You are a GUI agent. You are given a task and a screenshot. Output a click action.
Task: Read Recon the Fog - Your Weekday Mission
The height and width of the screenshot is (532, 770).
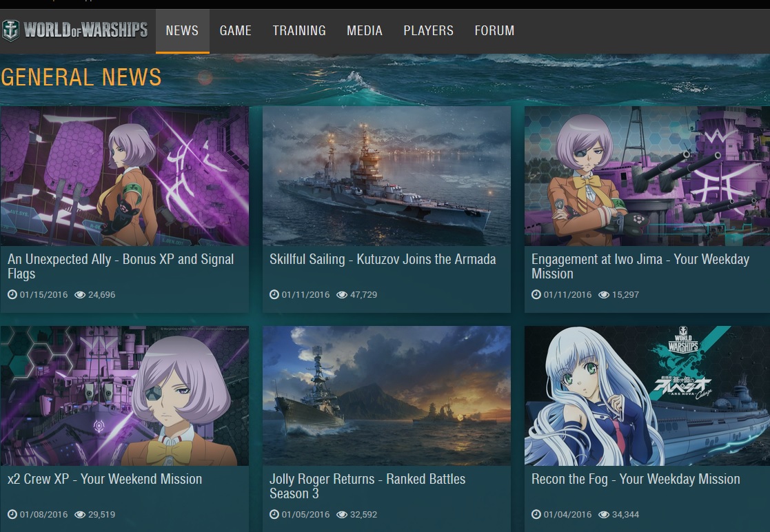click(636, 479)
